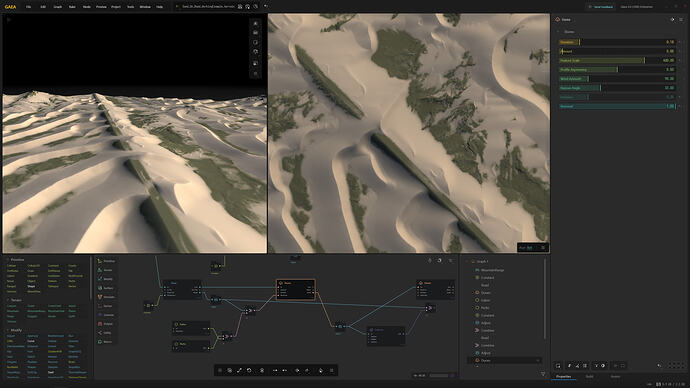Click the last icon in the graph bottom toolbar
The width and height of the screenshot is (690, 388).
331,371
